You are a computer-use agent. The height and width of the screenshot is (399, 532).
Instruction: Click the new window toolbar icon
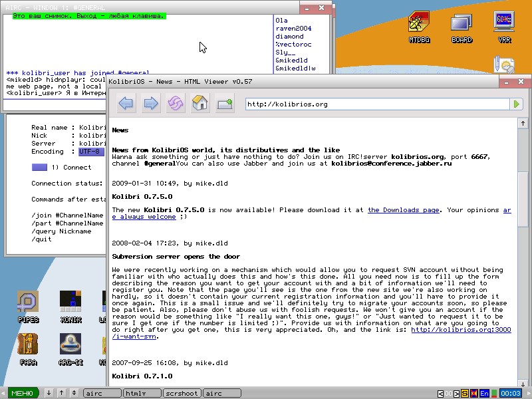(x=224, y=103)
